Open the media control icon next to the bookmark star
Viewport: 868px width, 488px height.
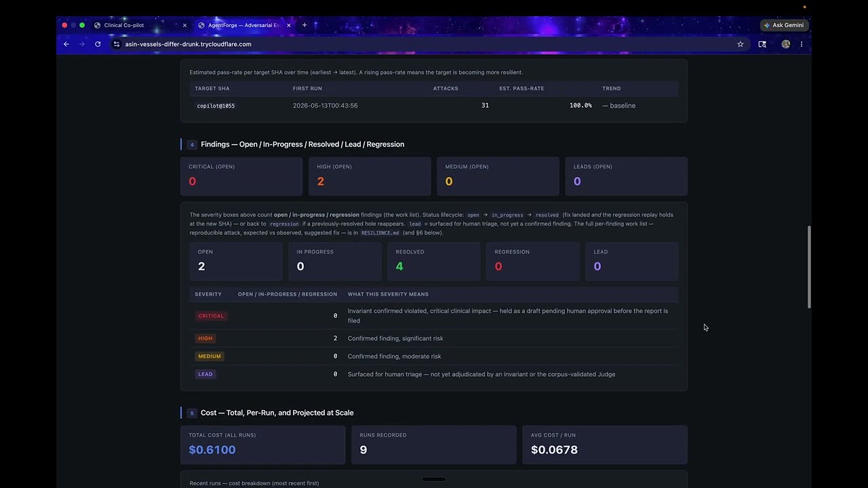[x=762, y=44]
